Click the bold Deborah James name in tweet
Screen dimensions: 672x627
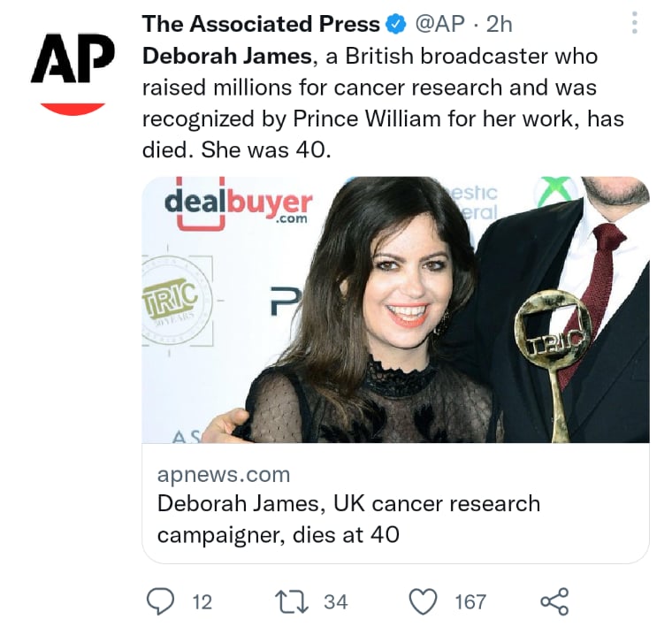coord(227,56)
